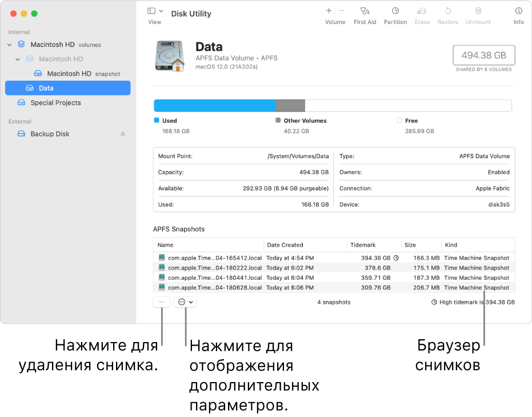532x417 pixels.
Task: Click snapshot icon for 04-180441.local row
Action: coord(162,277)
